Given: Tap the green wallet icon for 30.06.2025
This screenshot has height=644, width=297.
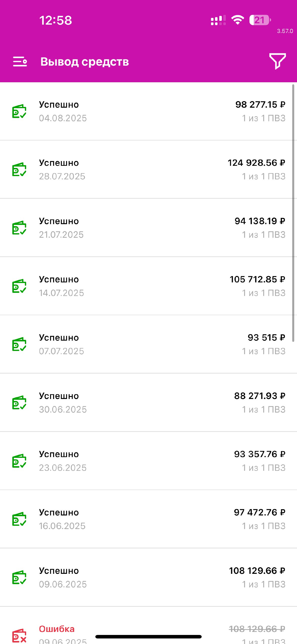Looking at the screenshot, I should pos(19,403).
